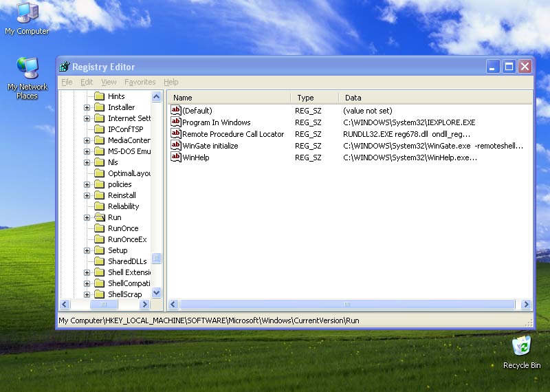
Task: Sort values by Name column header
Action: [x=229, y=98]
